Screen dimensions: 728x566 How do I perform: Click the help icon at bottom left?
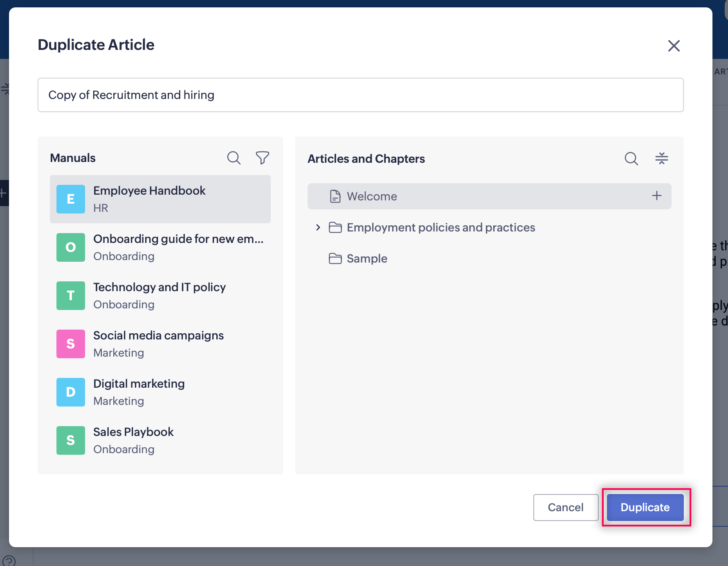[x=9, y=560]
